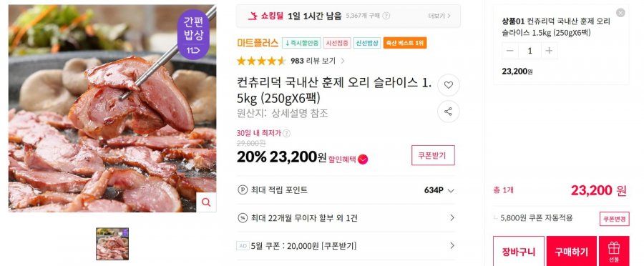
Task: Increase quantity with plus button
Action: point(549,51)
